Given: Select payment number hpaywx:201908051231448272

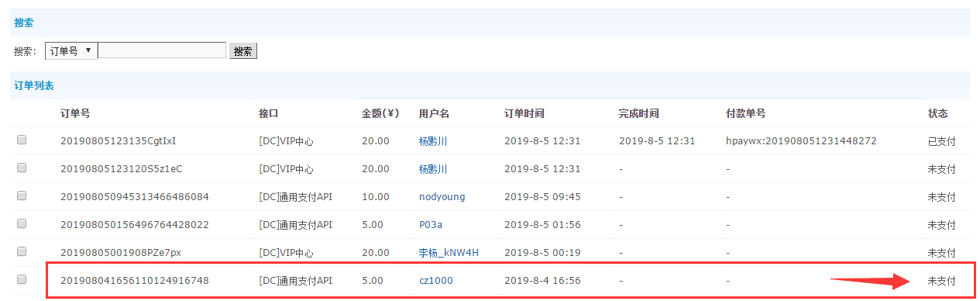Looking at the screenshot, I should point(801,141).
